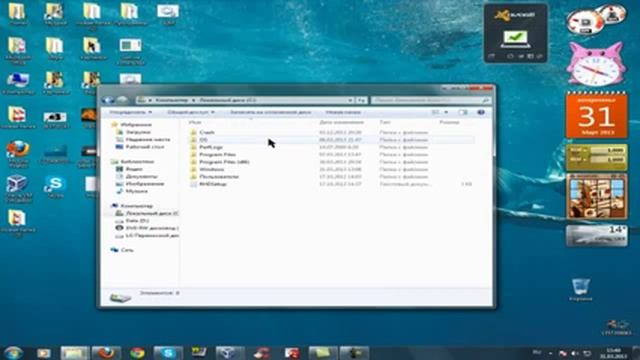The width and height of the screenshot is (640, 360).
Task: Go forward using Explorer's Forward arrow
Action: tap(122, 100)
